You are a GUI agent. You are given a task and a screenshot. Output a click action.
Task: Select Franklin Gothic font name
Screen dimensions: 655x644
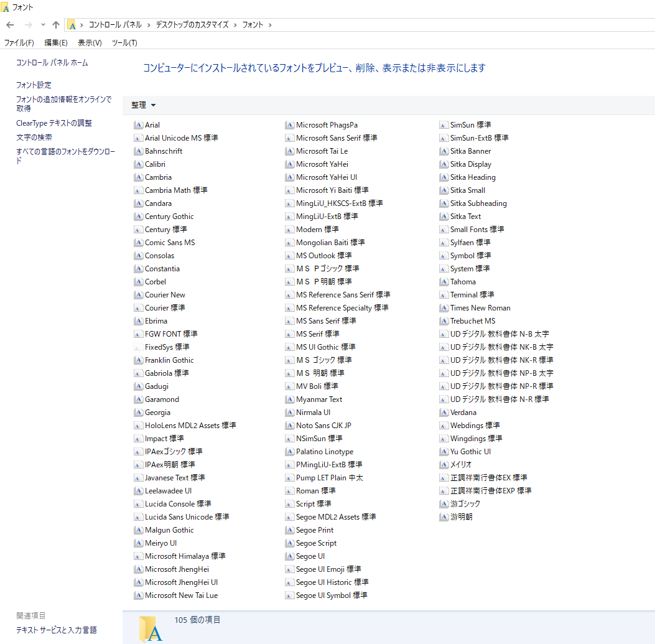click(169, 360)
